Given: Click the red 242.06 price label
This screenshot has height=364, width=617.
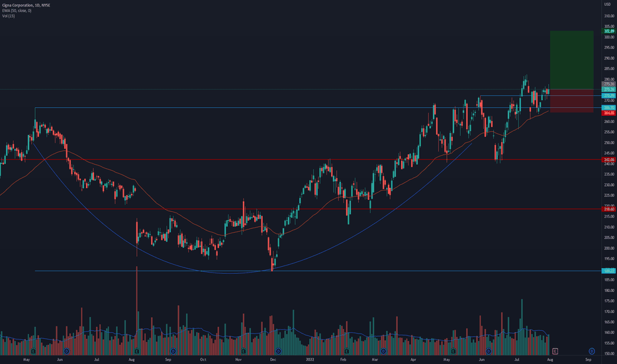Looking at the screenshot, I should click(x=609, y=159).
